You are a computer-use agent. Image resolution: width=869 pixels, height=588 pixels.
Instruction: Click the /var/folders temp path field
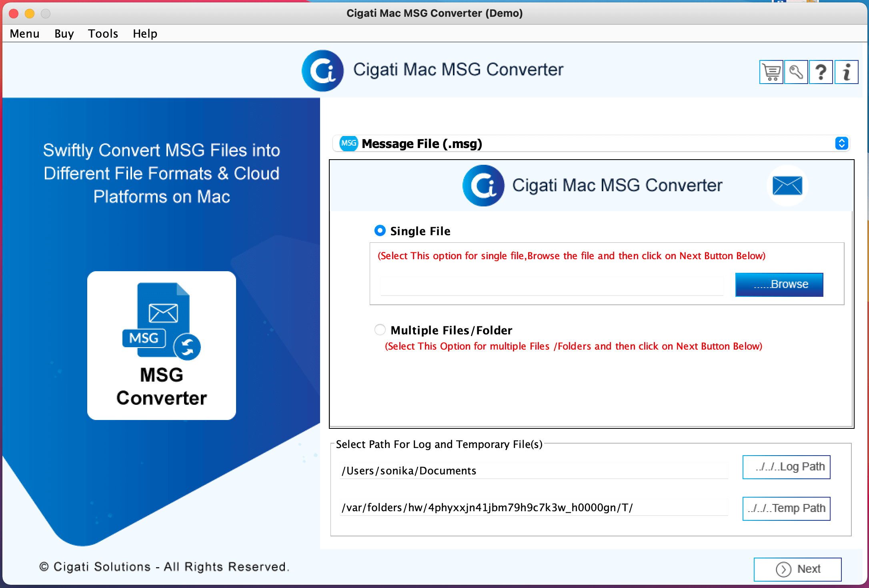pyautogui.click(x=534, y=507)
